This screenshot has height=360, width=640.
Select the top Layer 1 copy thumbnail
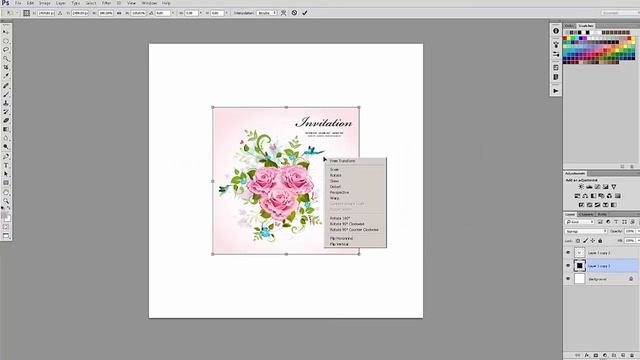pos(580,253)
